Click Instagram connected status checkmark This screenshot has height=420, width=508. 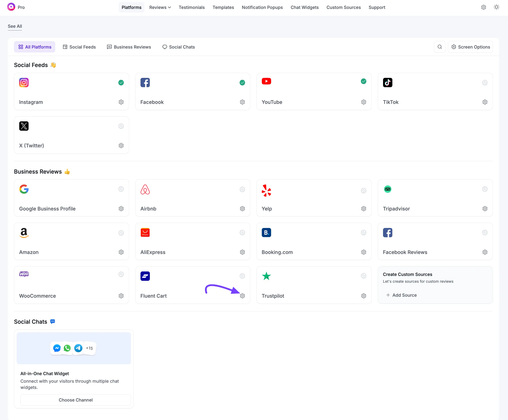pyautogui.click(x=121, y=83)
